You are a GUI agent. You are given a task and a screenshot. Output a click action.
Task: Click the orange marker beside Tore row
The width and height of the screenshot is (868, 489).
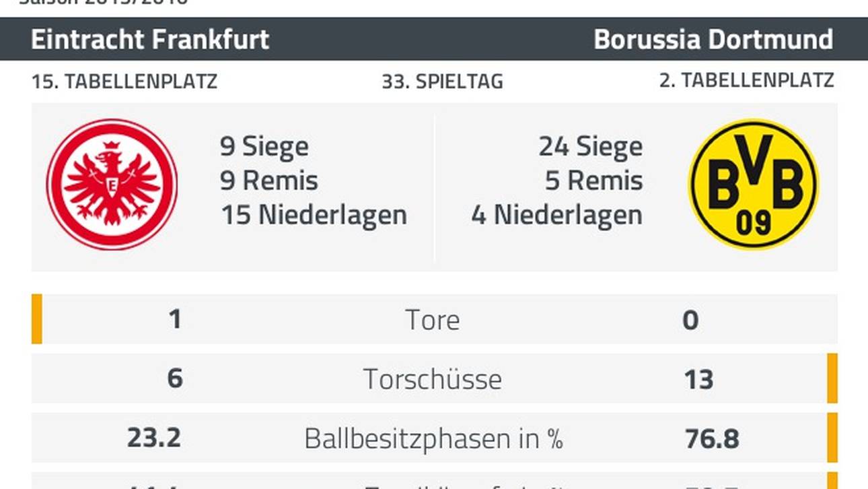tap(37, 319)
